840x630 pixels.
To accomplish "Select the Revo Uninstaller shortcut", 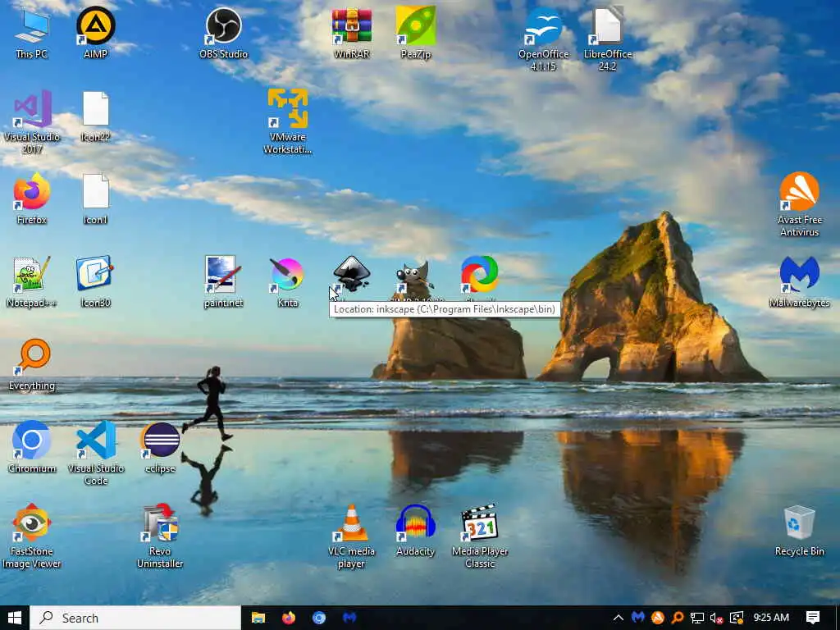I will (160, 536).
